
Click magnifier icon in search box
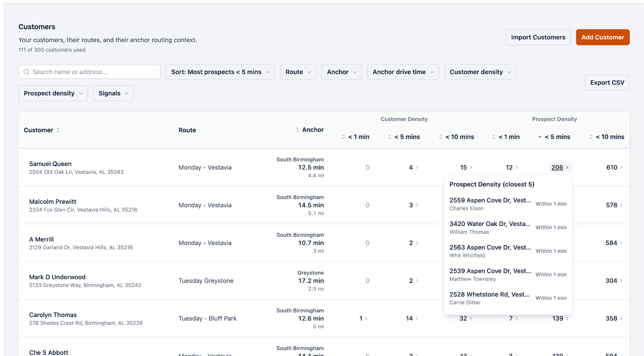tap(26, 72)
